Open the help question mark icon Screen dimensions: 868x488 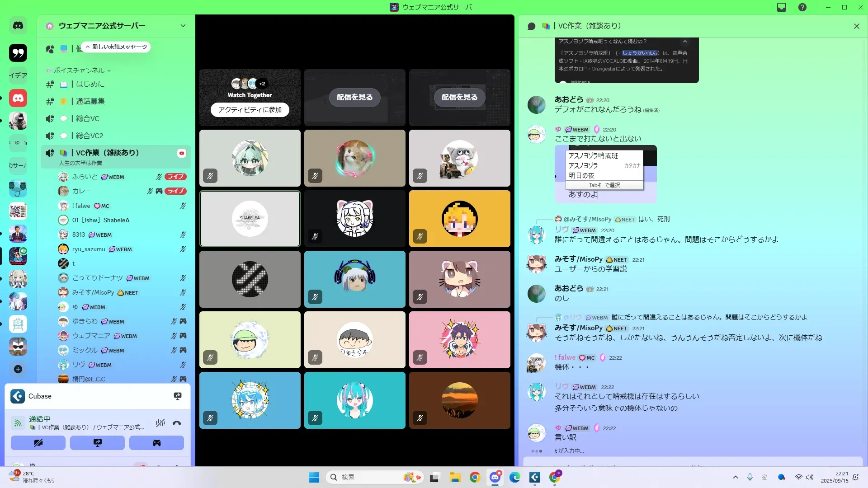point(802,7)
